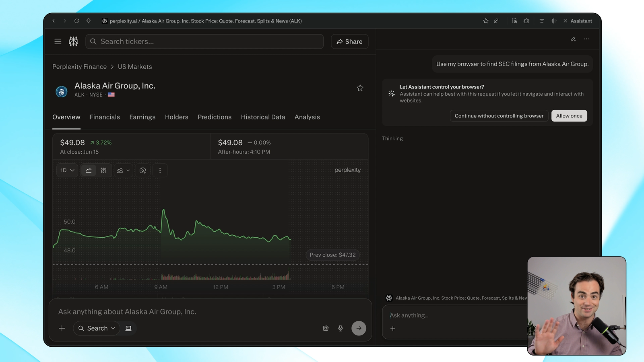
Task: Go forward with browser forward arrow
Action: tap(65, 21)
